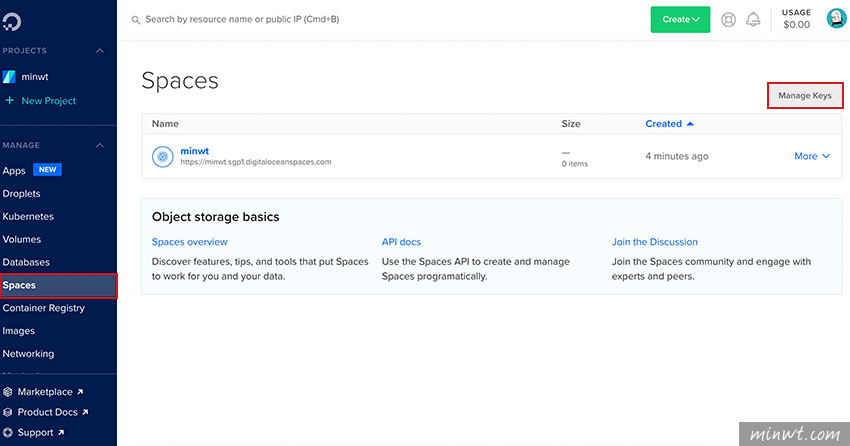The width and height of the screenshot is (850, 446).
Task: Open Container Registry in the sidebar
Action: click(44, 308)
